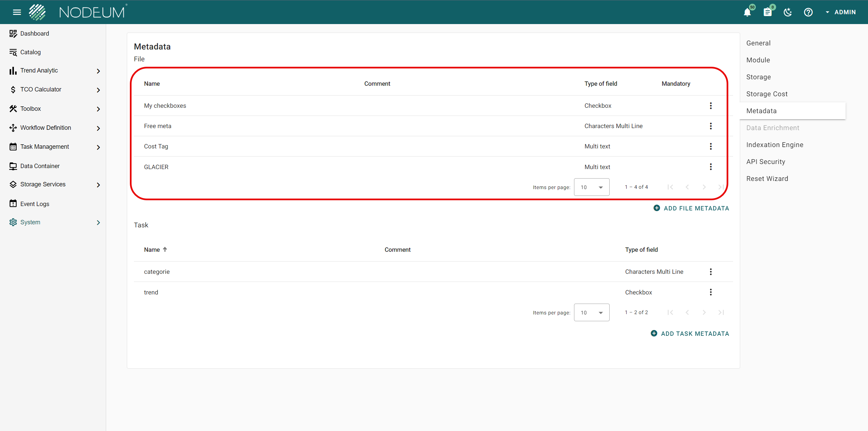
Task: Open three-dot menu for Cost Tag row
Action: (711, 146)
